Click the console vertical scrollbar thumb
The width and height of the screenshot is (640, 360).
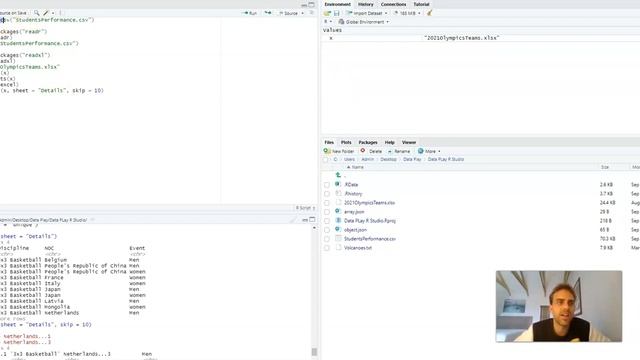pyautogui.click(x=314, y=351)
